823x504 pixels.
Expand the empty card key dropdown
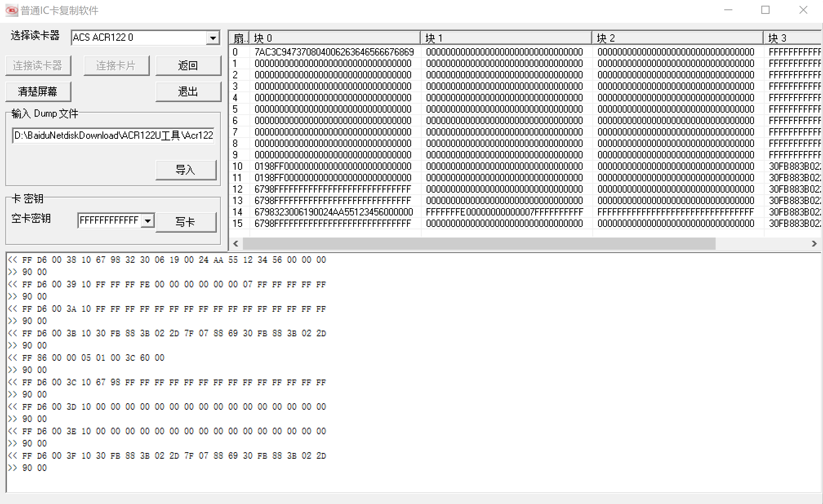pyautogui.click(x=148, y=221)
